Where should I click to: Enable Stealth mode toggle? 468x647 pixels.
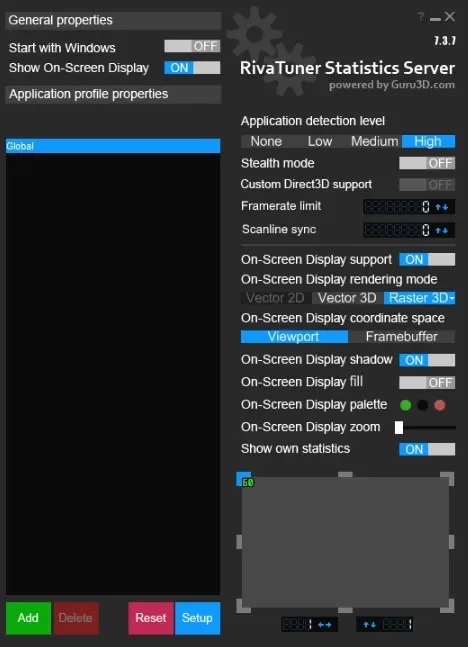[x=427, y=163]
